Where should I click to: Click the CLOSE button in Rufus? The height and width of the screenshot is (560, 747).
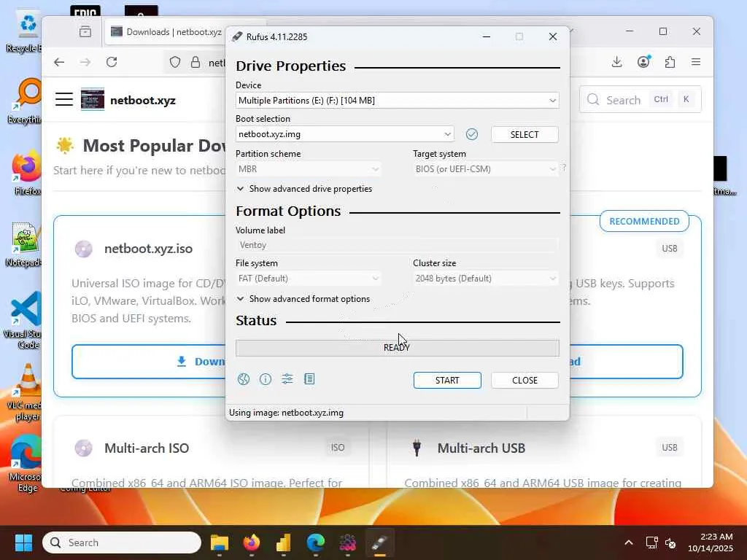coord(525,381)
